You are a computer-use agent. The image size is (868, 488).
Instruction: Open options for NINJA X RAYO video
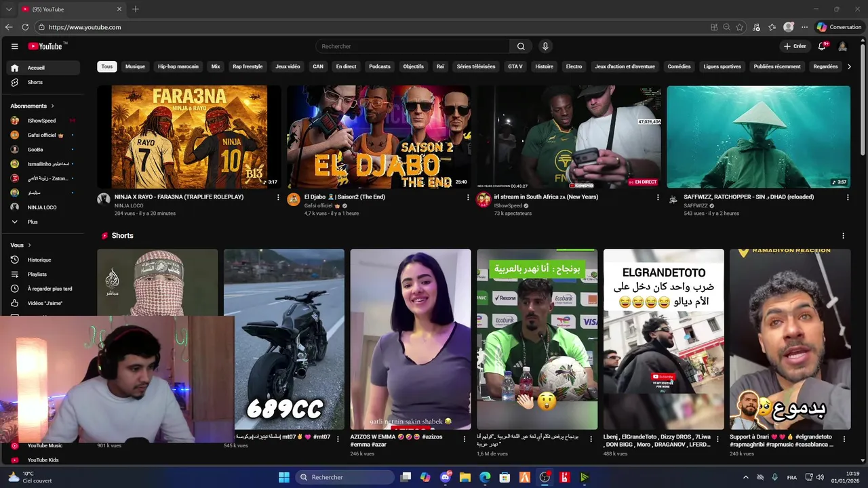point(278,197)
